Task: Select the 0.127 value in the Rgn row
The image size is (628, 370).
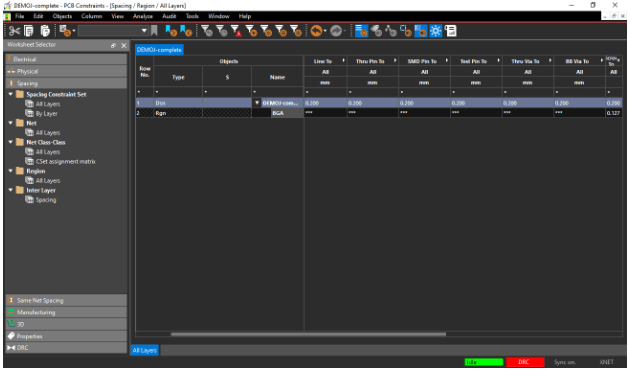Action: pos(614,113)
